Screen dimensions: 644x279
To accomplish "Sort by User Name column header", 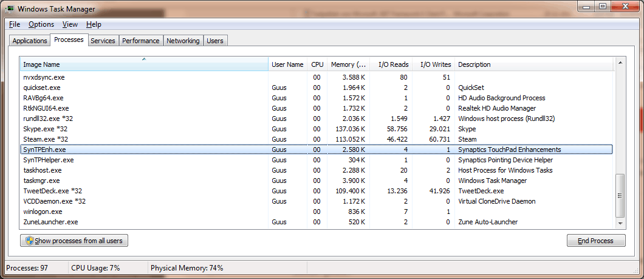I will [287, 64].
